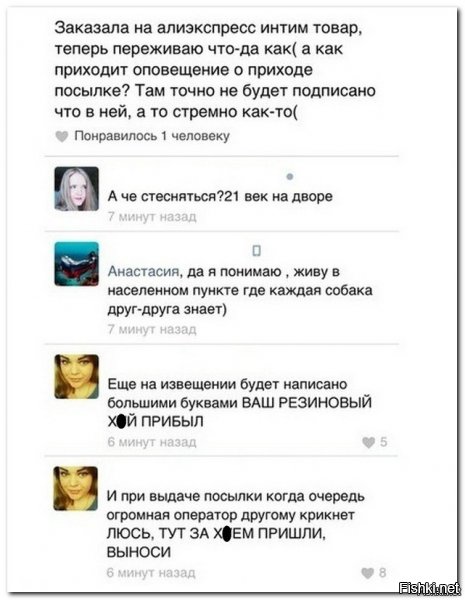Click the "7 минут назад" timestamp under first comment
This screenshot has height=600, width=465.
(x=152, y=217)
